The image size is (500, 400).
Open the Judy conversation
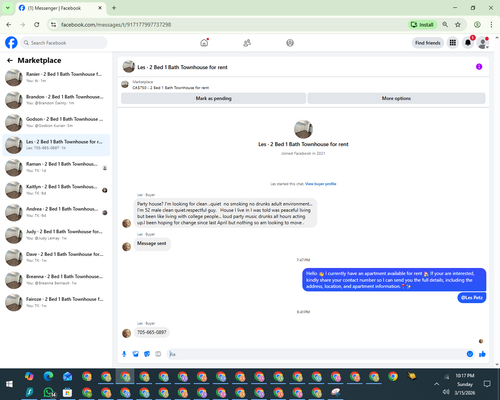tap(56, 235)
